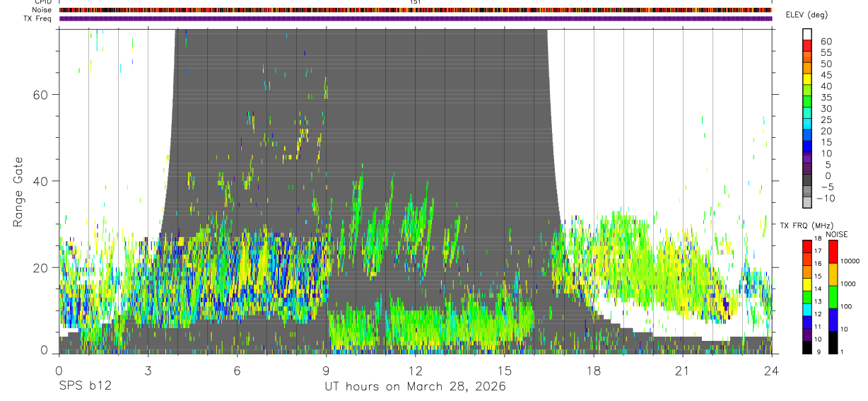Click x-axis tick label '18'
Image resolution: width=868 pixels, height=401 pixels.
click(x=594, y=371)
